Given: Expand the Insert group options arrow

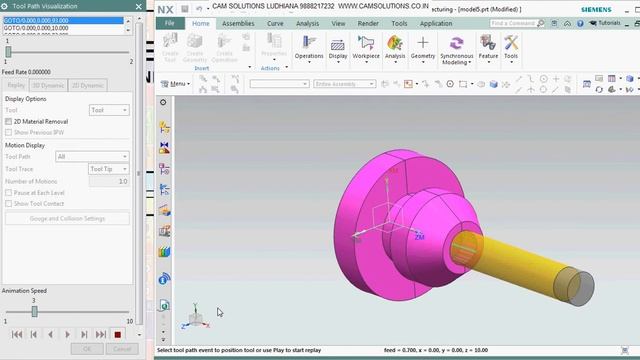Looking at the screenshot, I should [250, 68].
